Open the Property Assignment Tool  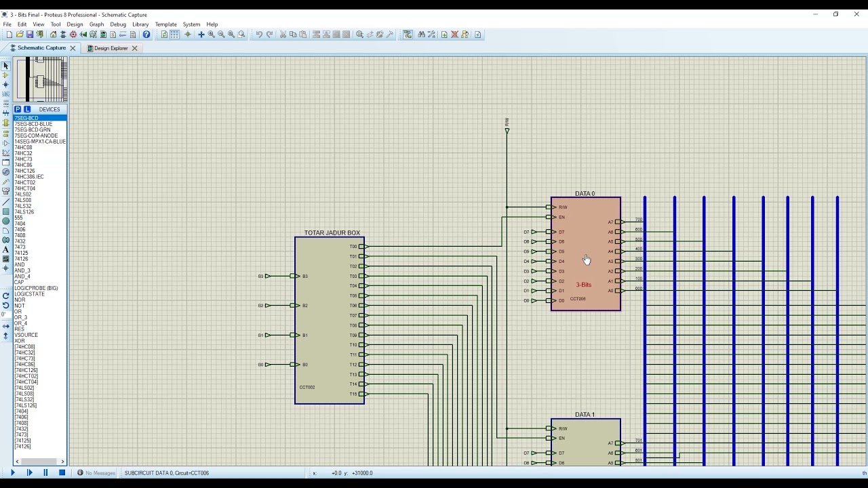431,35
